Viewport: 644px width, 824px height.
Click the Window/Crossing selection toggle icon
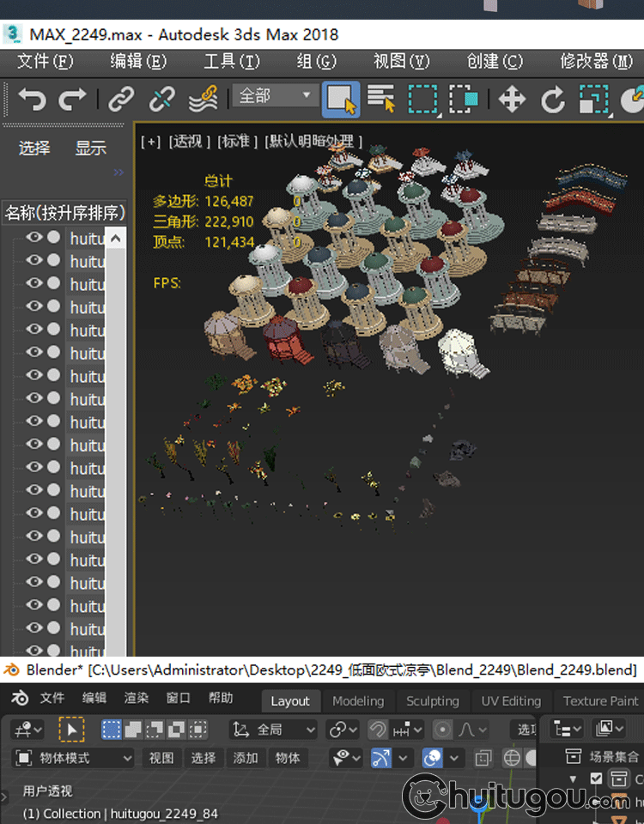pyautogui.click(x=464, y=100)
